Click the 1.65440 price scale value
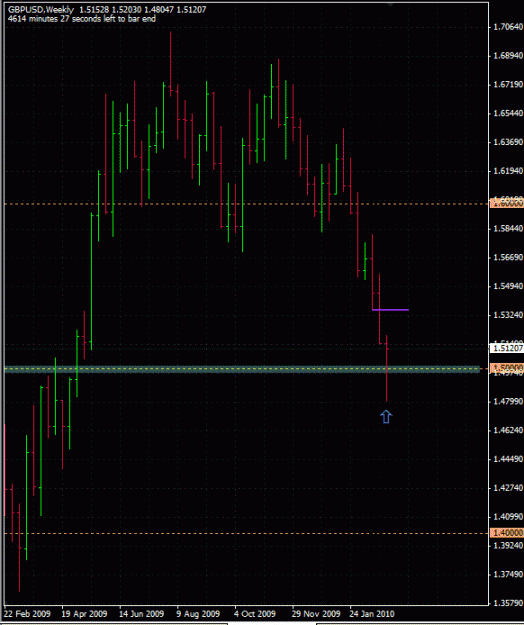 pos(508,114)
